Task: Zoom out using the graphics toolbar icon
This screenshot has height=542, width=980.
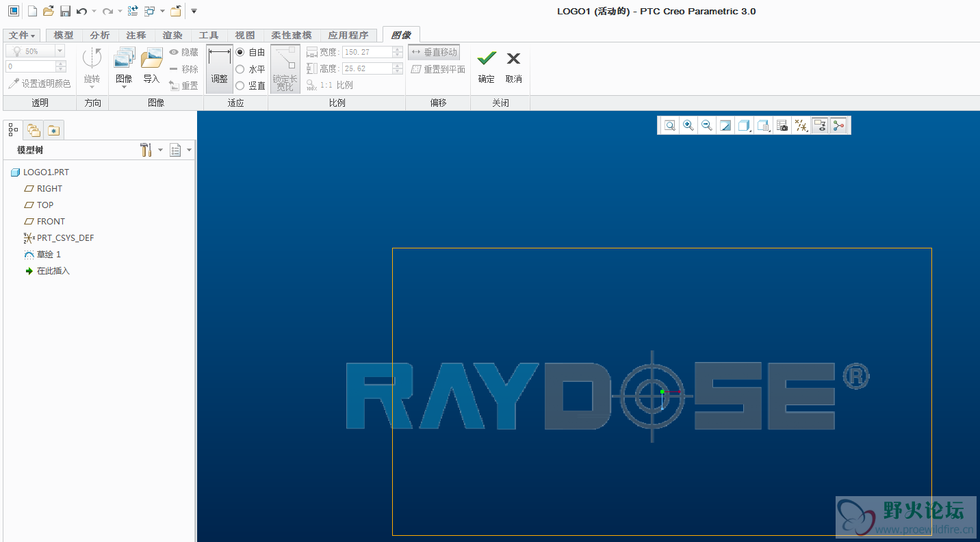Action: (707, 125)
